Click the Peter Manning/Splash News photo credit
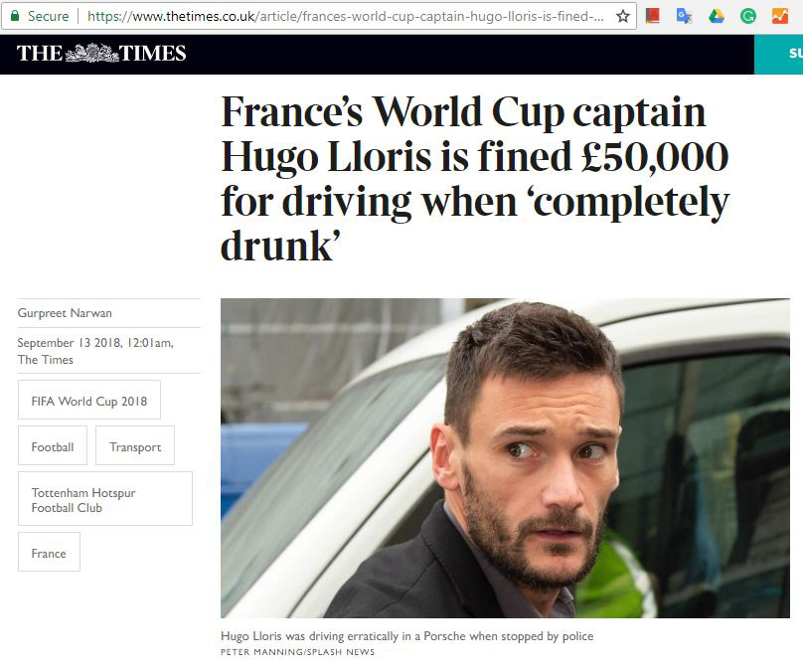The height and width of the screenshot is (672, 803). click(x=297, y=652)
